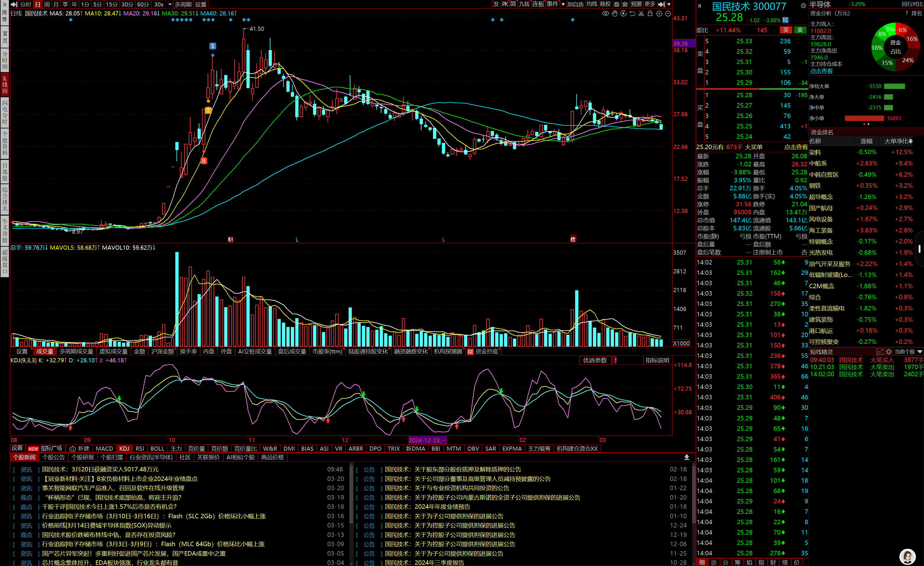This screenshot has height=566, width=924.
Task: Expand the 当前个股 dropdown in 短线精灵
Action: pos(920,352)
